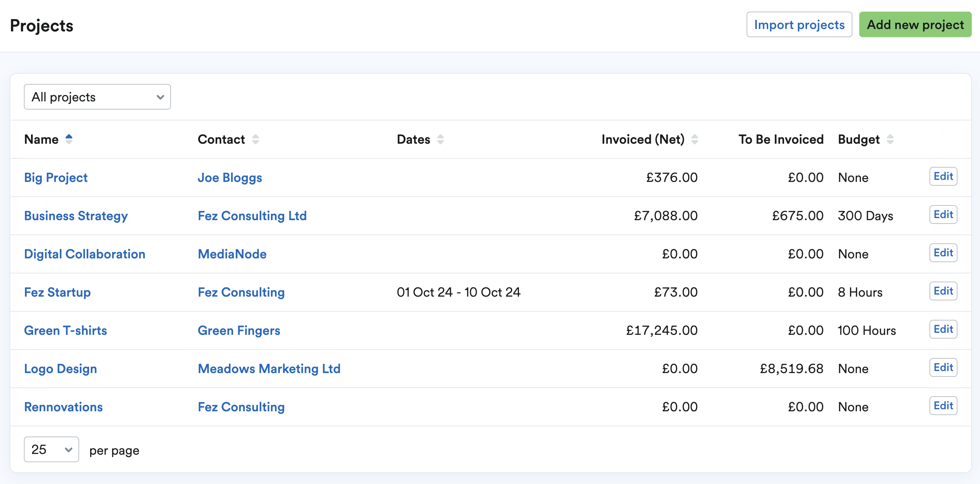Sort by Dates column arrow icon

[x=441, y=139]
